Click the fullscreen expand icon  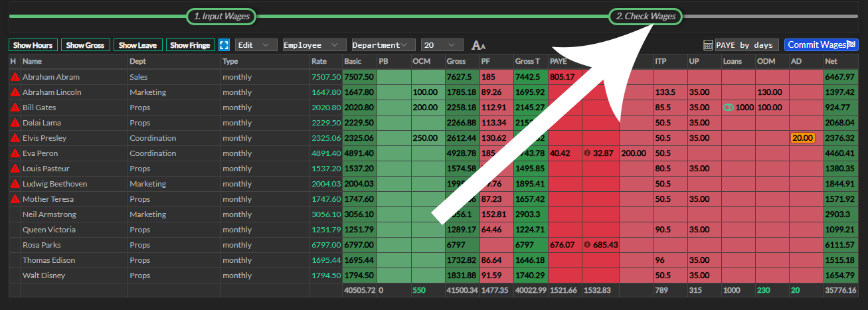(x=224, y=45)
